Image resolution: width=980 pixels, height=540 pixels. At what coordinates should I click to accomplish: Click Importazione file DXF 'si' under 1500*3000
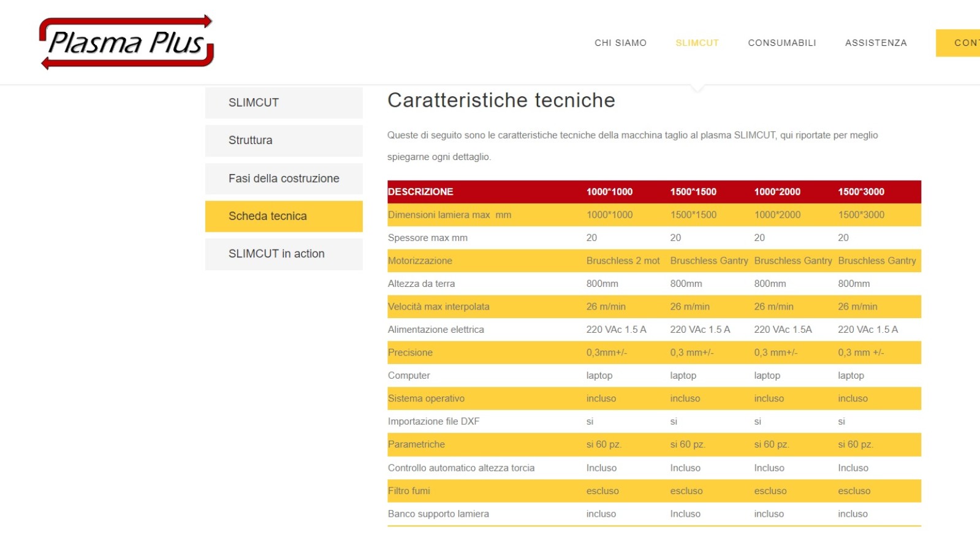[x=841, y=422]
